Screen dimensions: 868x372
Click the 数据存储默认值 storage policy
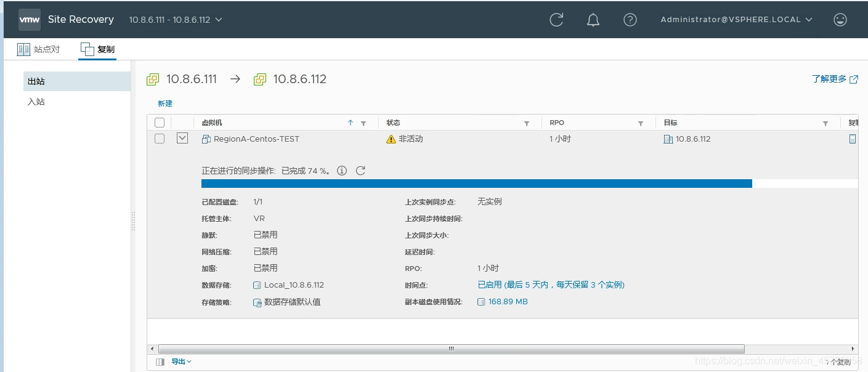coord(292,302)
